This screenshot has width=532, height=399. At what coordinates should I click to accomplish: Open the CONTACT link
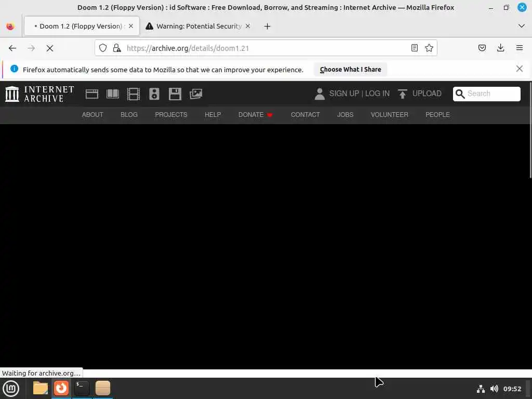coord(305,115)
